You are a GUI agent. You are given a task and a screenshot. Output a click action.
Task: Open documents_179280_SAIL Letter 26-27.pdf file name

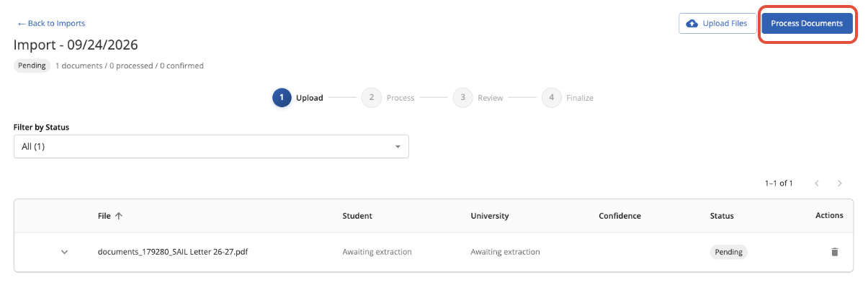(x=173, y=252)
